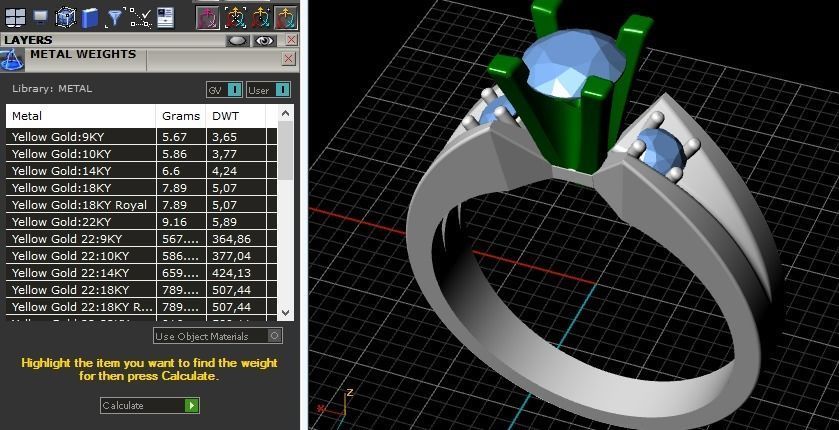Close the Metal Weights panel

(x=288, y=58)
